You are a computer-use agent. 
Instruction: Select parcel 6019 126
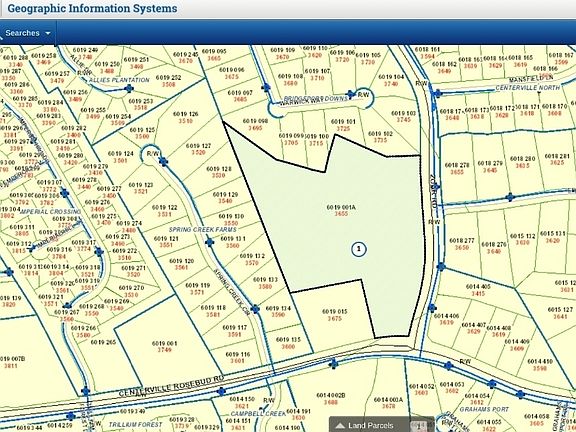click(186, 117)
